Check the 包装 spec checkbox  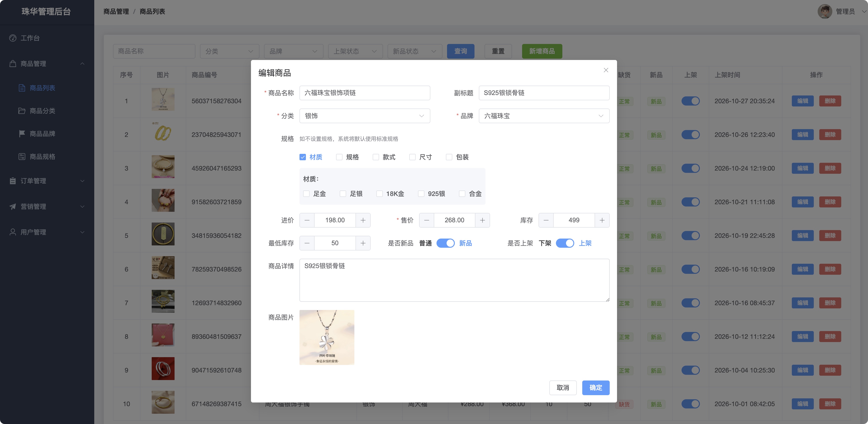pyautogui.click(x=449, y=157)
